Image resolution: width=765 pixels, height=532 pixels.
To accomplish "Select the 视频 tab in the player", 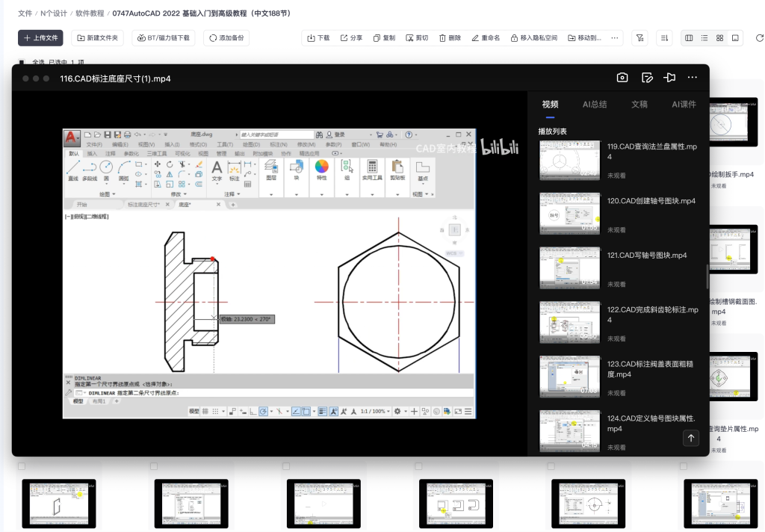I will [x=550, y=105].
